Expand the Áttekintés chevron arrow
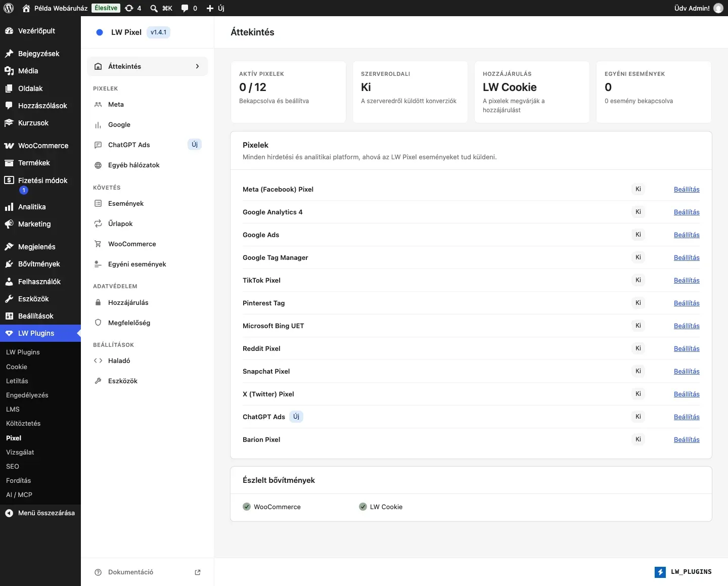Screen dimensions: 728x586 [197, 66]
